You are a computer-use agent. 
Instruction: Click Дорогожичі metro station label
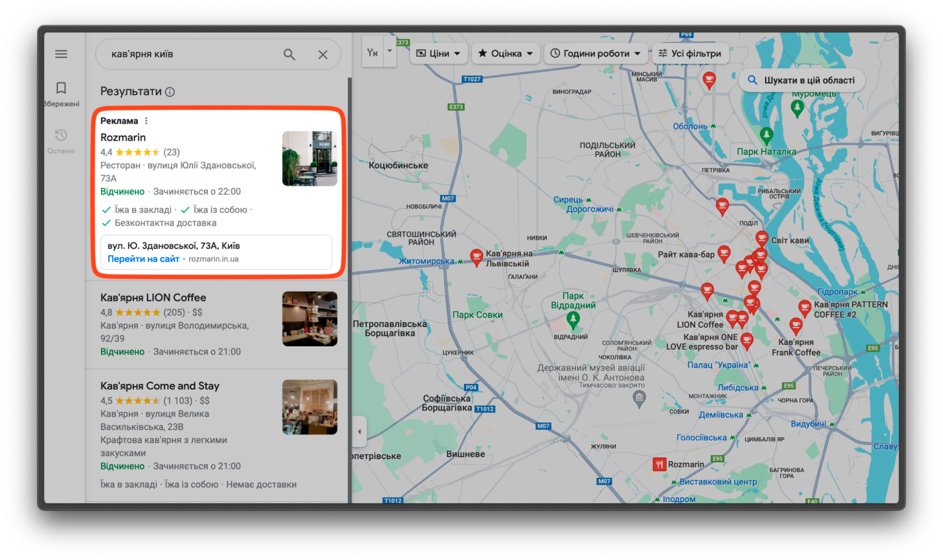tap(590, 209)
